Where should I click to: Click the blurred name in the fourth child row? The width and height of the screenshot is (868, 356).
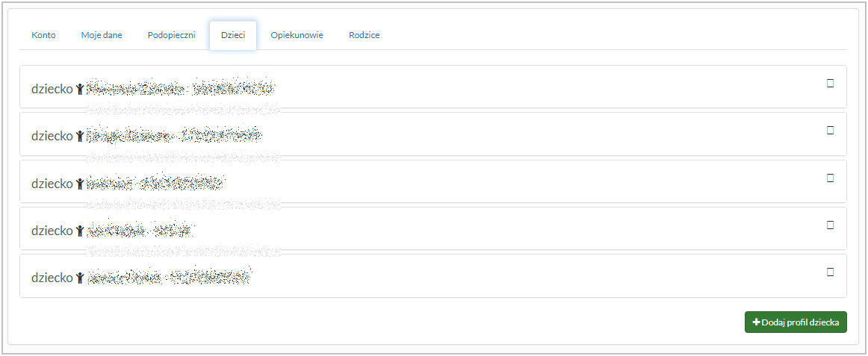click(x=140, y=231)
